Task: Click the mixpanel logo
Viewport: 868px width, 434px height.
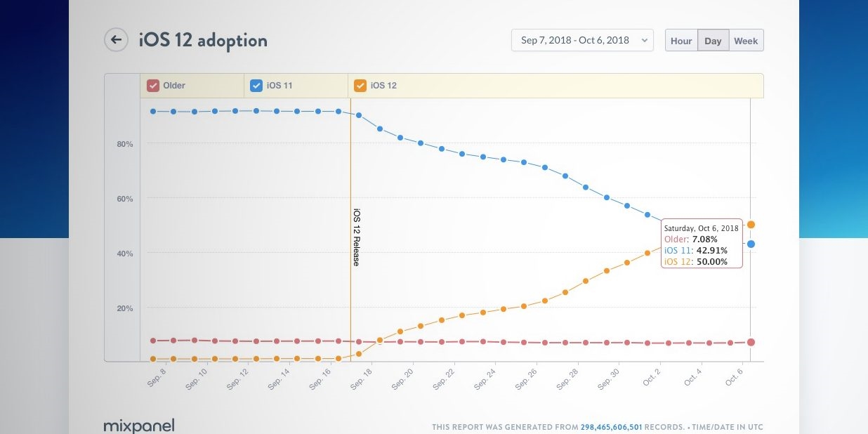Action: [x=138, y=425]
